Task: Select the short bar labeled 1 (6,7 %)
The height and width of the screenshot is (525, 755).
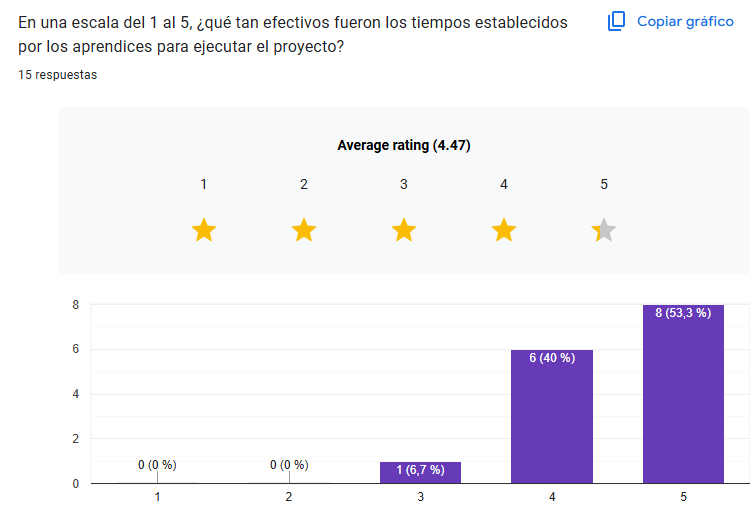Action: point(420,473)
